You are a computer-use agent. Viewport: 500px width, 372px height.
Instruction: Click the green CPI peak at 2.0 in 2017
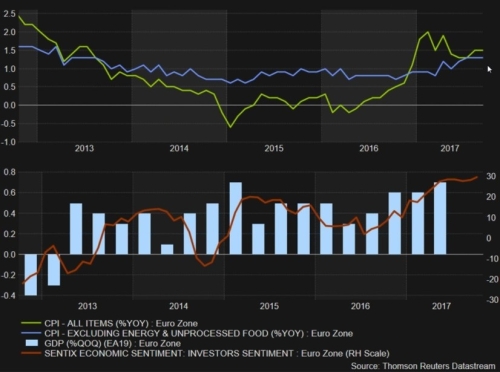[x=428, y=32]
